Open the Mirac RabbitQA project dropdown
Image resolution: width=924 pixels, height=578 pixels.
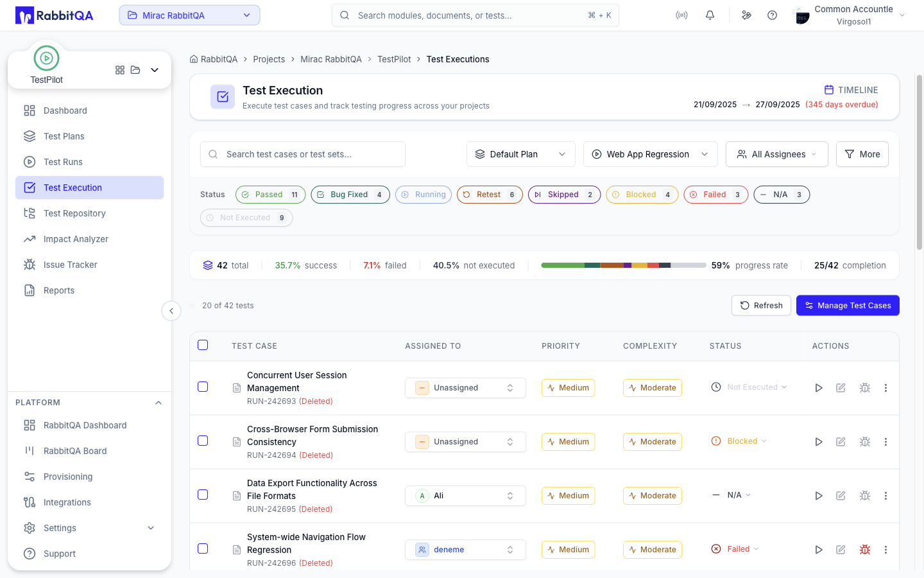(189, 15)
